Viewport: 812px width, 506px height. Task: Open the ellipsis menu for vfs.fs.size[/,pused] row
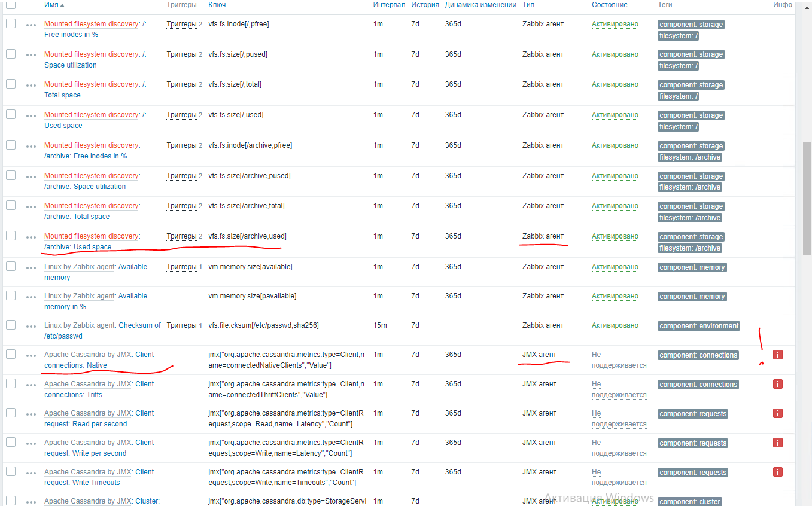(x=31, y=55)
